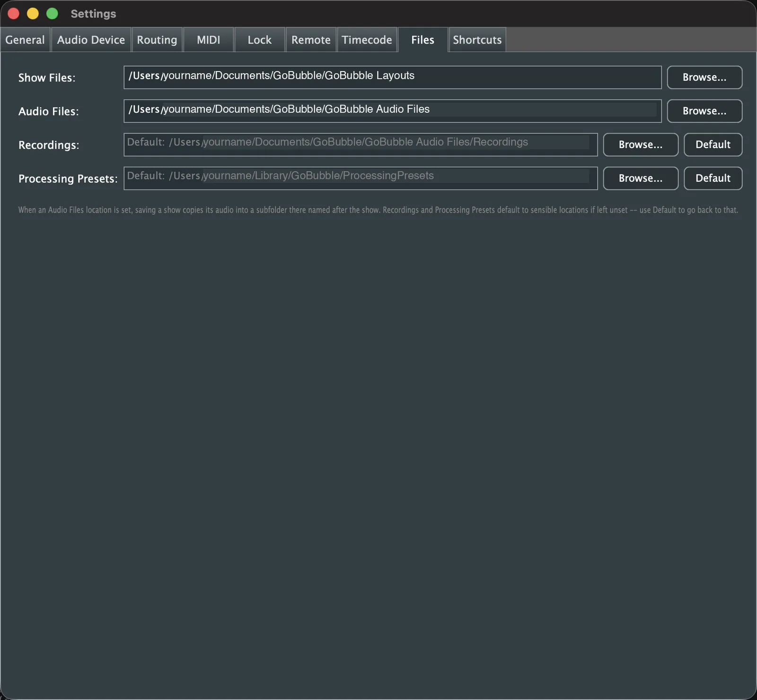Screen dimensions: 757x700
Task: Maximize the Settings window with green button
Action: 52,14
